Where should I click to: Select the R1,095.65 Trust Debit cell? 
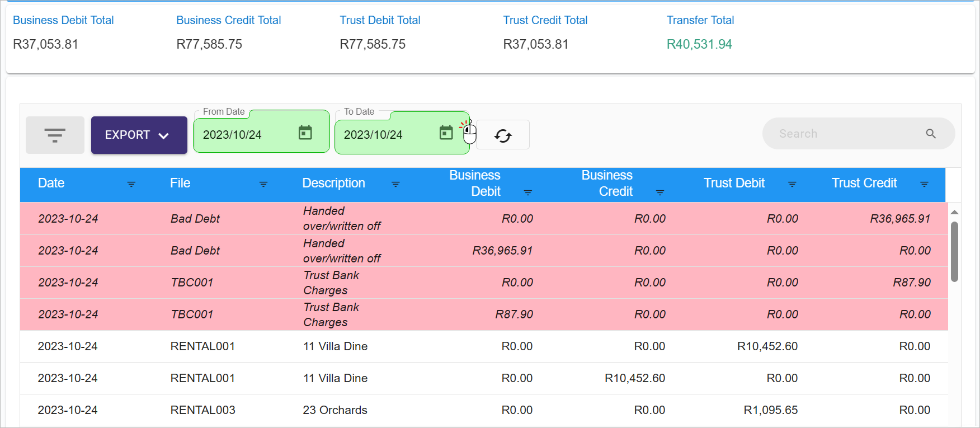tap(771, 410)
